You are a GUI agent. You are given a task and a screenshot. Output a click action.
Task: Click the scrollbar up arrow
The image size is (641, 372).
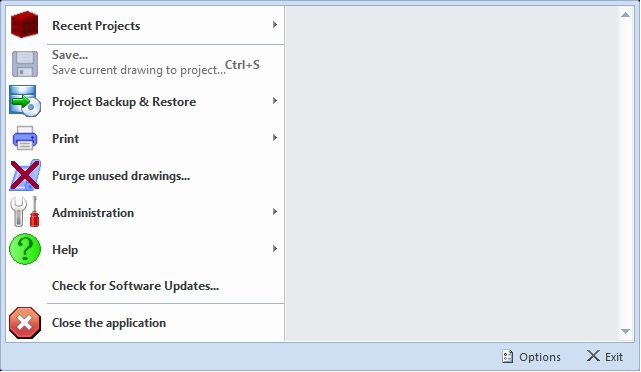pos(625,15)
